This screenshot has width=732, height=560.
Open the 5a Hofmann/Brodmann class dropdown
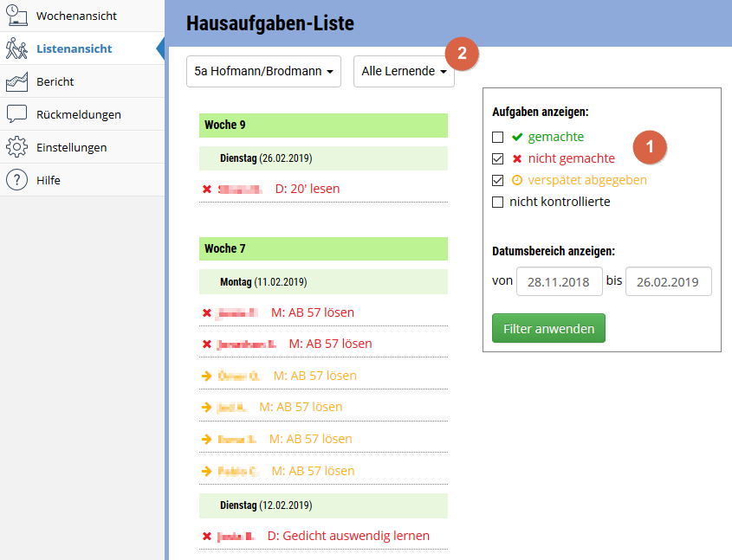tap(263, 71)
